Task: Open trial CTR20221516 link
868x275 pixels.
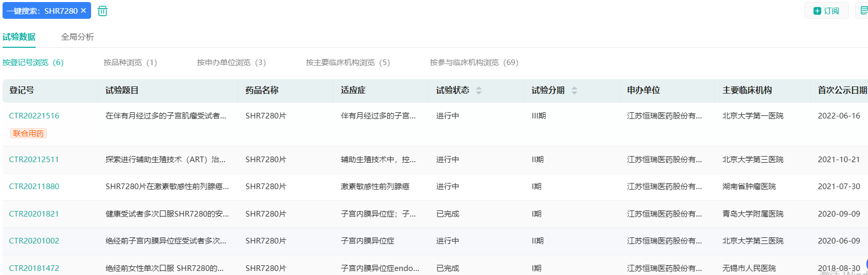Action: coord(34,116)
